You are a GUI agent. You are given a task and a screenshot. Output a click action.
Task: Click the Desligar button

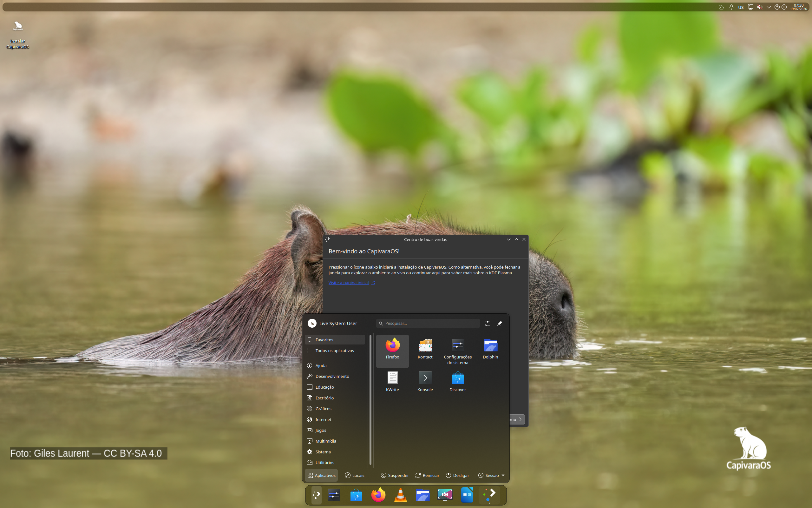(x=457, y=475)
